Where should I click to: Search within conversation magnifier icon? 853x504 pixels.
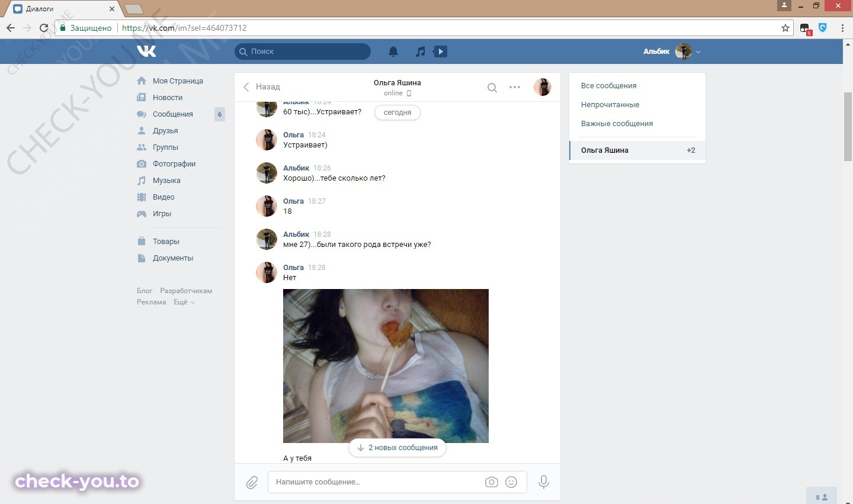pyautogui.click(x=492, y=87)
